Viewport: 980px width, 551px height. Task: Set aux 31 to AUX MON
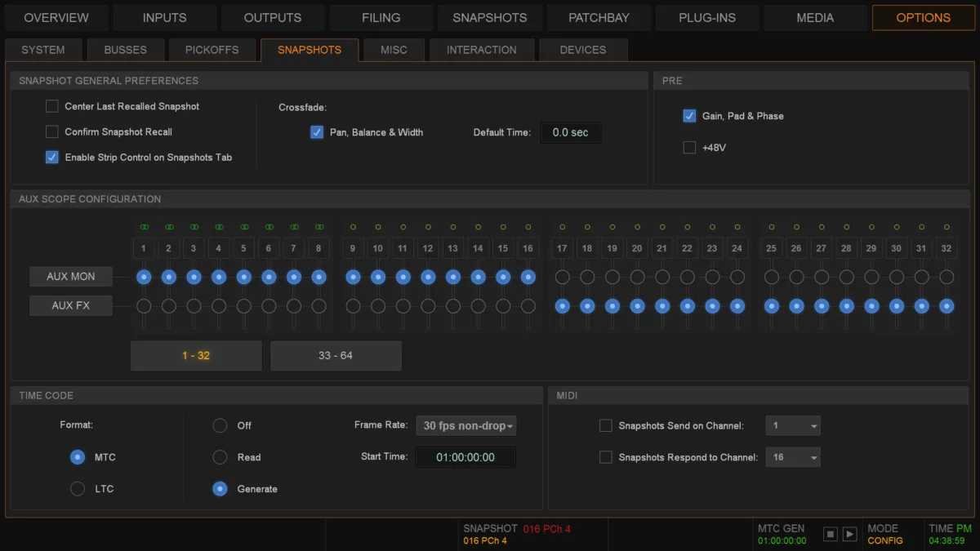coord(921,277)
